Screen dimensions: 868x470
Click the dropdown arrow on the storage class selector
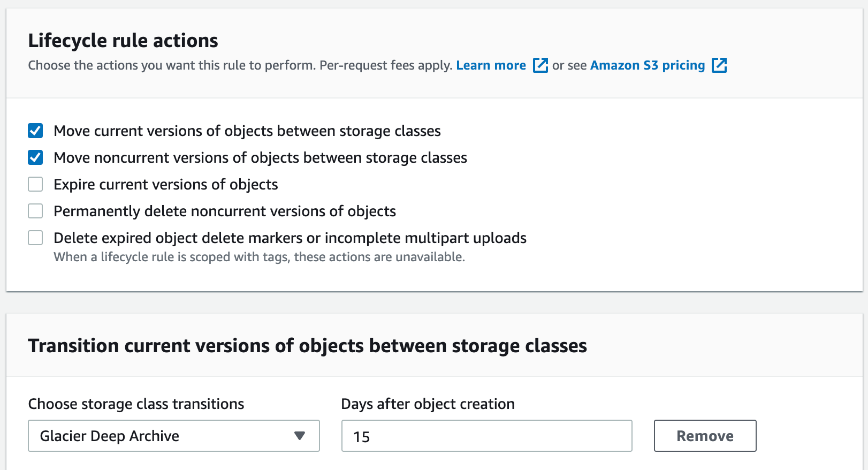point(301,436)
